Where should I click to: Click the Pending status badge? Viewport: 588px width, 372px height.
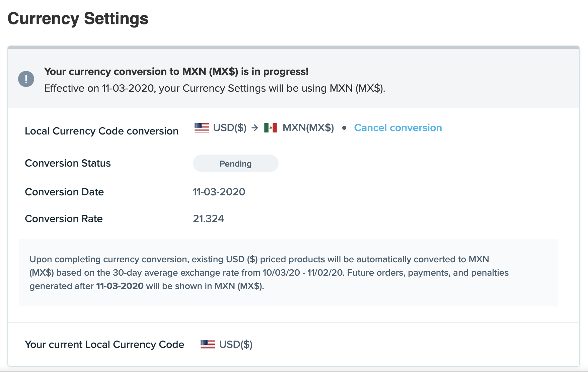pyautogui.click(x=235, y=164)
